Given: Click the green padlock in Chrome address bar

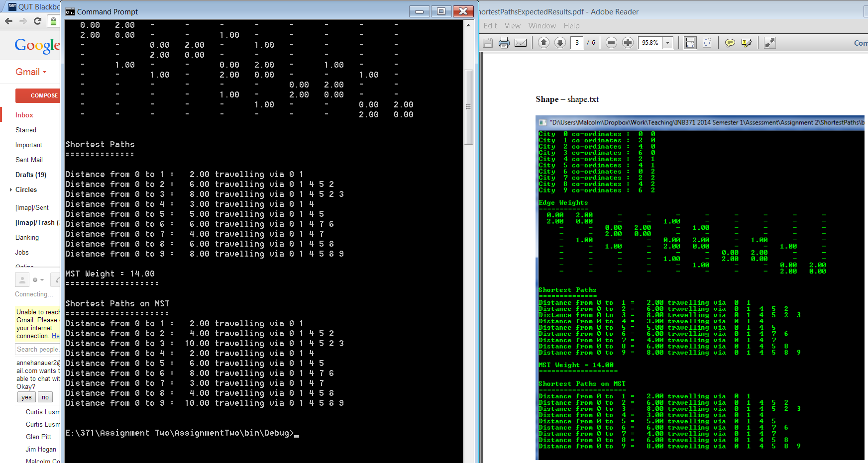Looking at the screenshot, I should click(53, 21).
